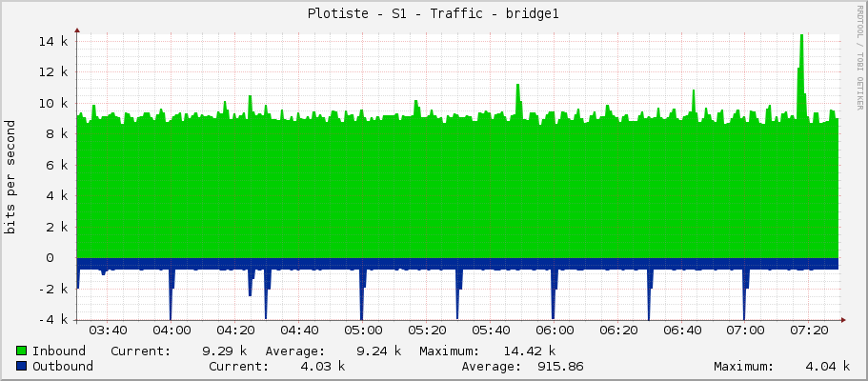The image size is (868, 381).
Task: Click the '10 k' y-axis label
Action: click(53, 104)
